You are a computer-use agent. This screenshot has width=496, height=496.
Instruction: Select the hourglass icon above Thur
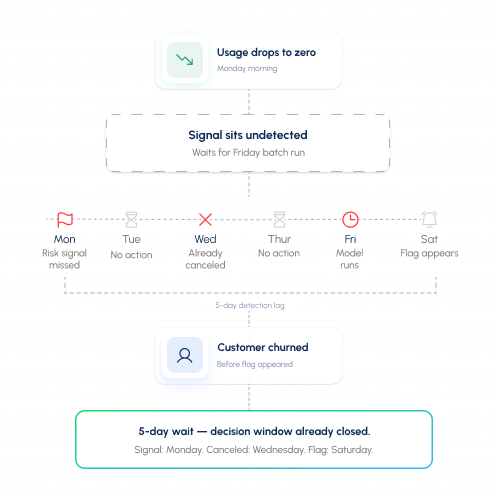(279, 219)
